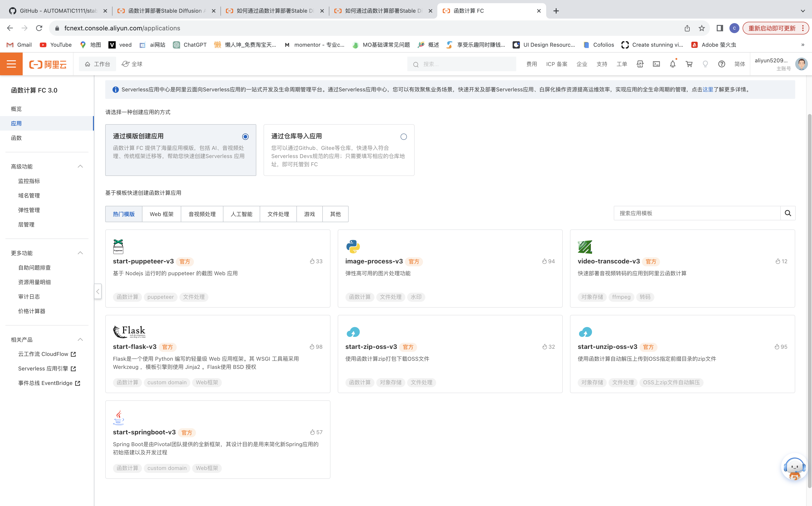Collapse the left sidebar with arrow handle
This screenshot has height=506, width=812.
[98, 291]
